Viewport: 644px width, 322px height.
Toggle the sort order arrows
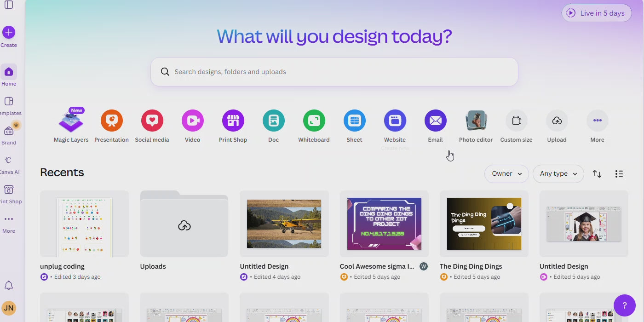(x=597, y=174)
